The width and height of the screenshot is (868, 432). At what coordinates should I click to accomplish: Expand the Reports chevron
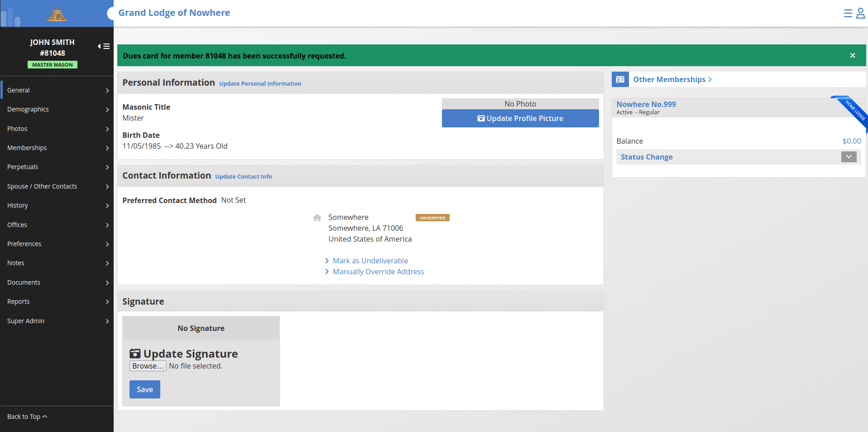(x=107, y=301)
